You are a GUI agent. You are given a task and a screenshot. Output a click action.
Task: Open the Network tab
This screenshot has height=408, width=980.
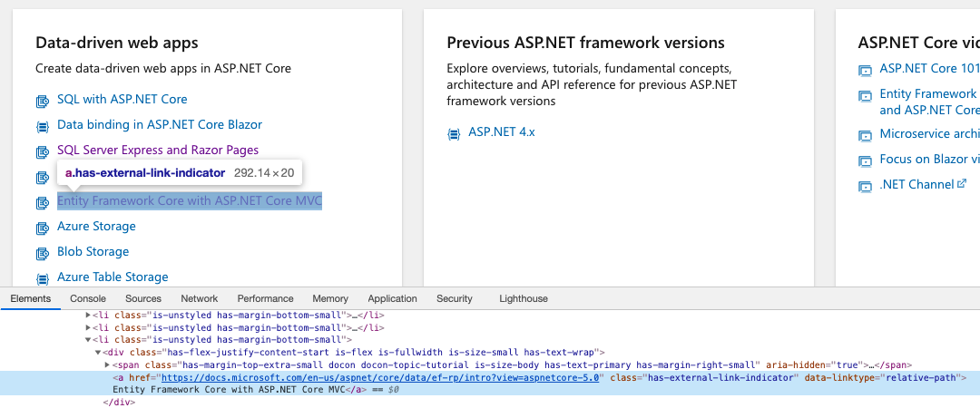tap(200, 298)
